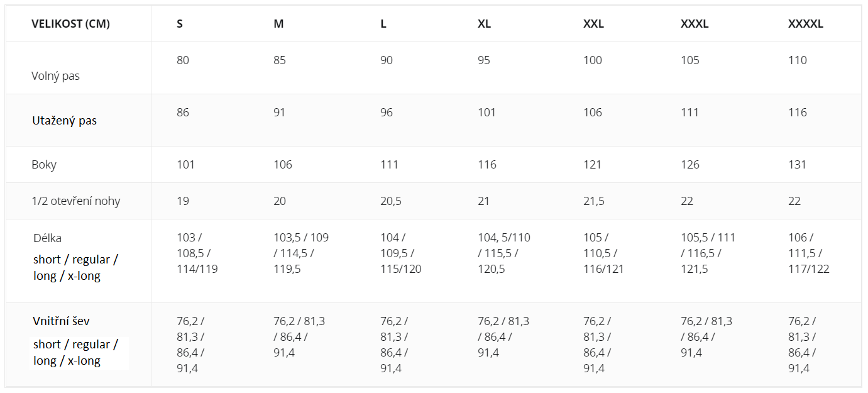
Task: Select Volný pas value 95 for XL
Action: tap(484, 60)
